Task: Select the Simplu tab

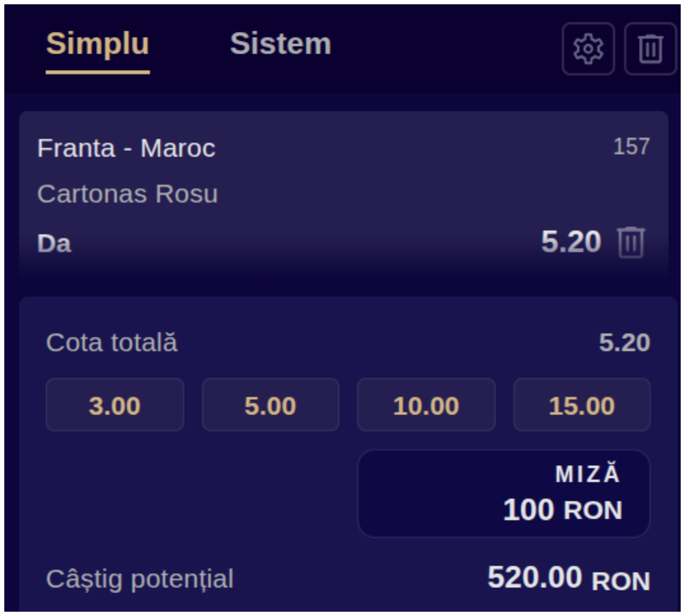Action: click(97, 44)
